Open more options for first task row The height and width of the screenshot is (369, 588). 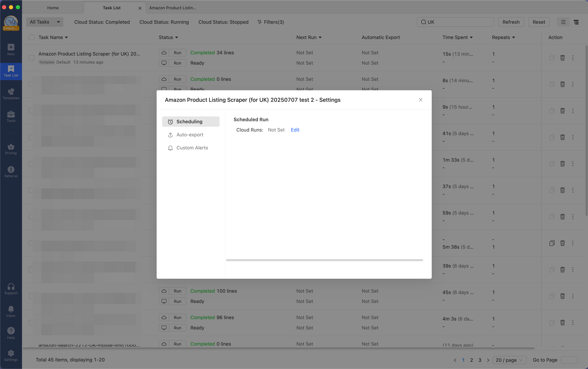point(573,58)
